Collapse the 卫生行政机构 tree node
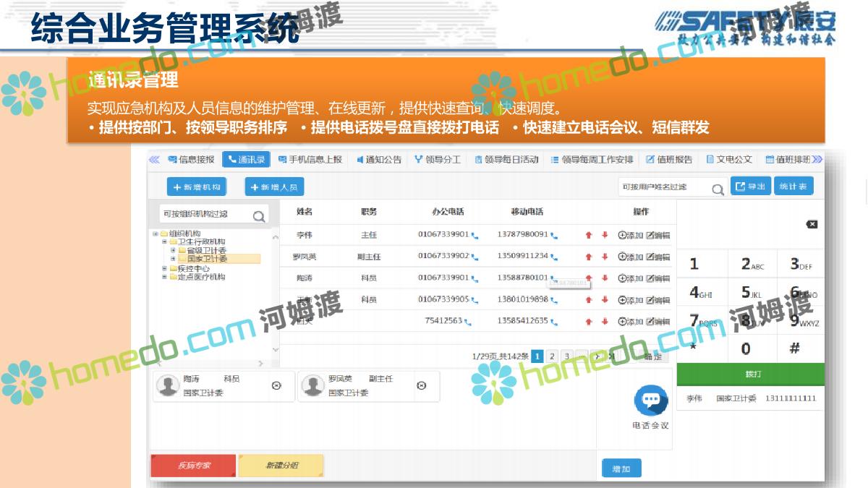Screen dimensions: 868x488 point(164,242)
